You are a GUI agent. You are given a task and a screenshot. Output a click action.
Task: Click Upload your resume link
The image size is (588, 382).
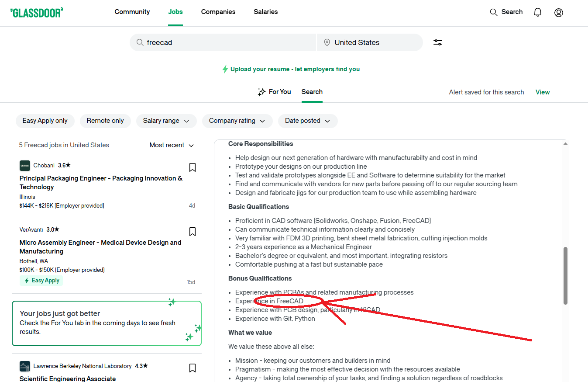pyautogui.click(x=295, y=69)
